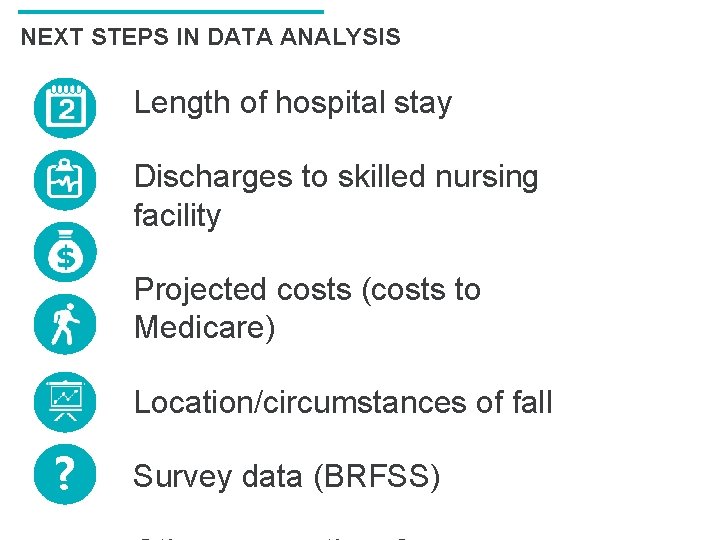Select the 'Length of hospital stay' text
Screen dimensions: 720x540
[x=292, y=103]
